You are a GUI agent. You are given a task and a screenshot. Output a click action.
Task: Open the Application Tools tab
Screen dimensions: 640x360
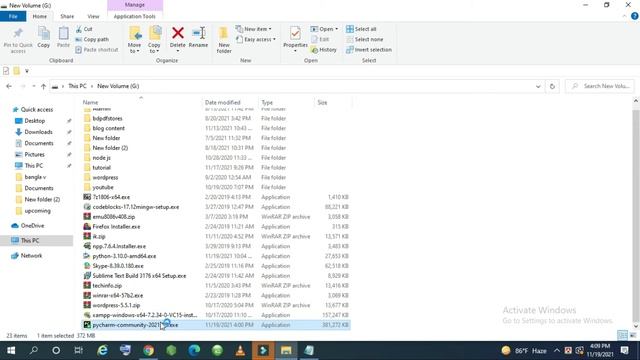[x=135, y=16]
